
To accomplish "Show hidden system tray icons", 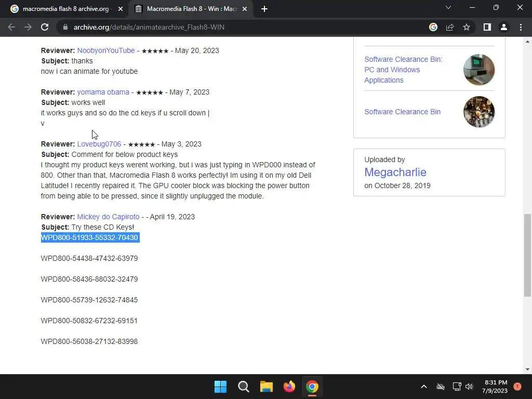I will click(424, 387).
